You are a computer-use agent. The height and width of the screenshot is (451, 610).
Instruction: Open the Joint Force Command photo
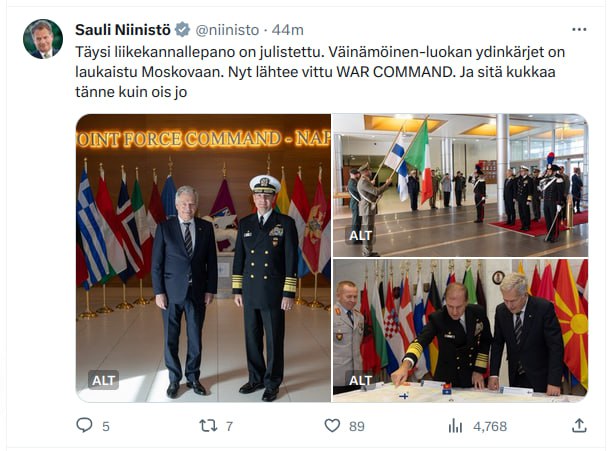point(203,258)
